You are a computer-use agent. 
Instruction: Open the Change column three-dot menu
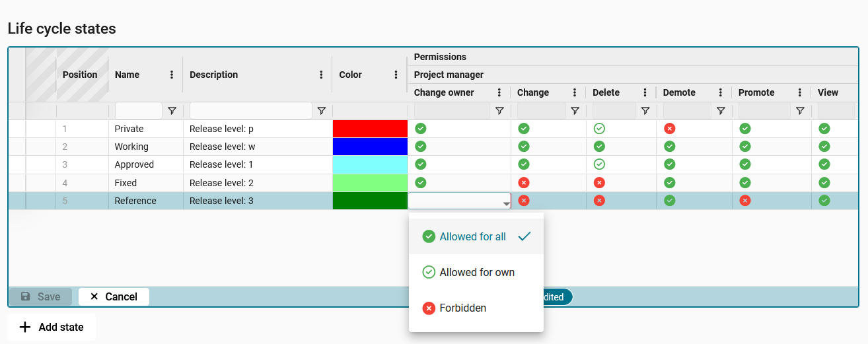click(x=575, y=92)
